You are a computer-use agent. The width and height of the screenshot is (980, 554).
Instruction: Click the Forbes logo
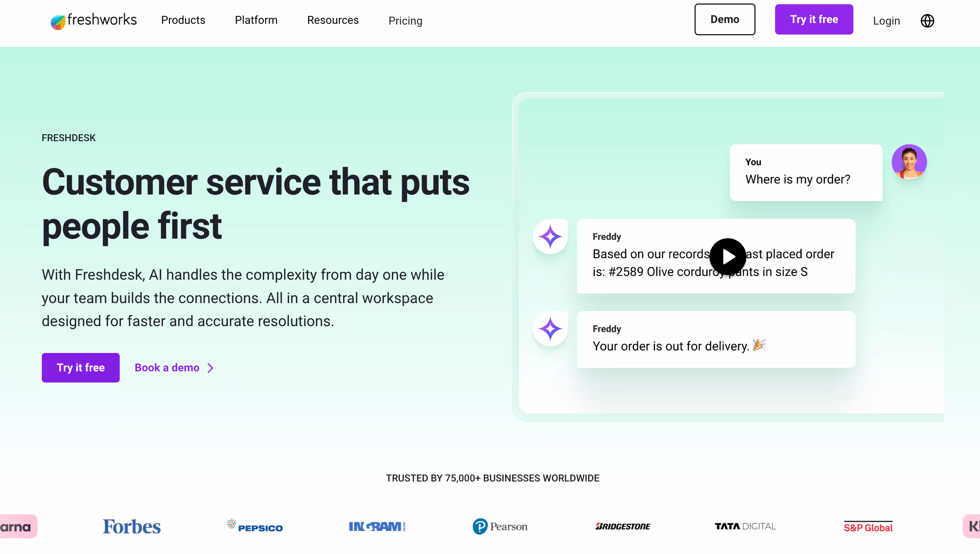click(x=132, y=526)
